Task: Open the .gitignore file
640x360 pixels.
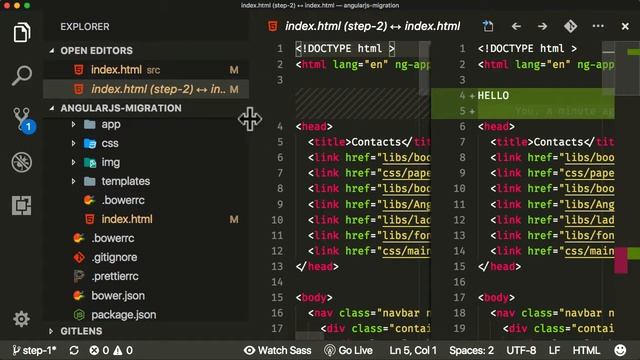Action: pos(146,257)
